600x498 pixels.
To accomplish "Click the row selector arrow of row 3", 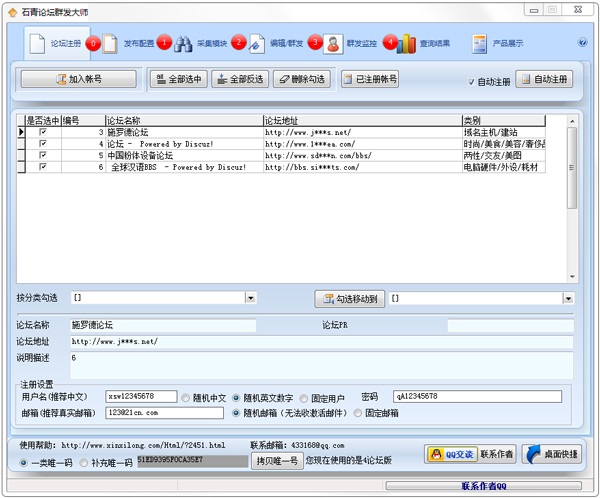I will [21, 132].
